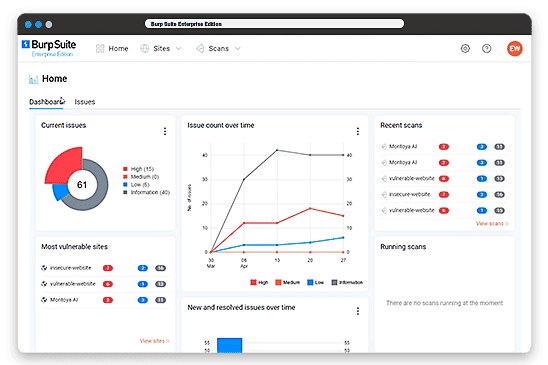The height and width of the screenshot is (365, 548).
Task: Open help via the question mark icon
Action: click(x=486, y=49)
